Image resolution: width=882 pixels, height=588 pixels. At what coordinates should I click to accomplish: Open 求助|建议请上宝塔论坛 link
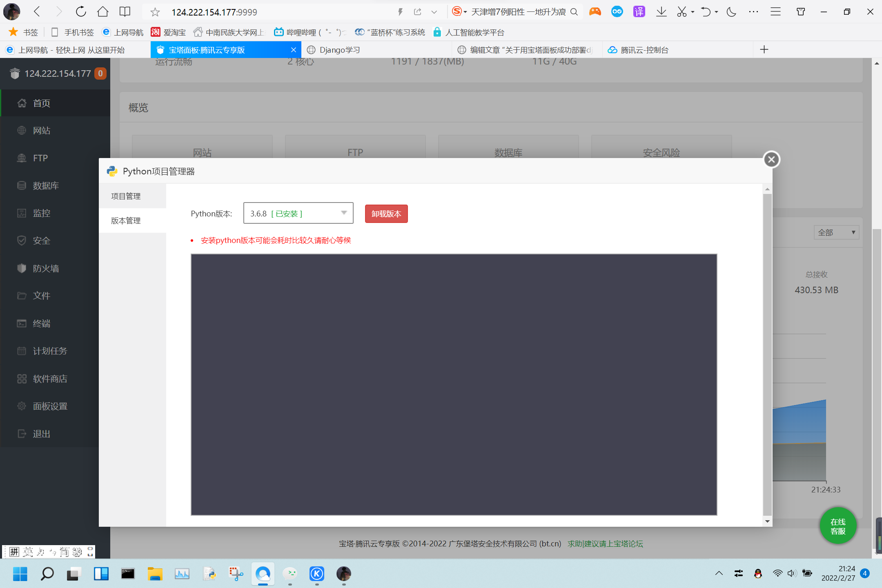pyautogui.click(x=605, y=544)
